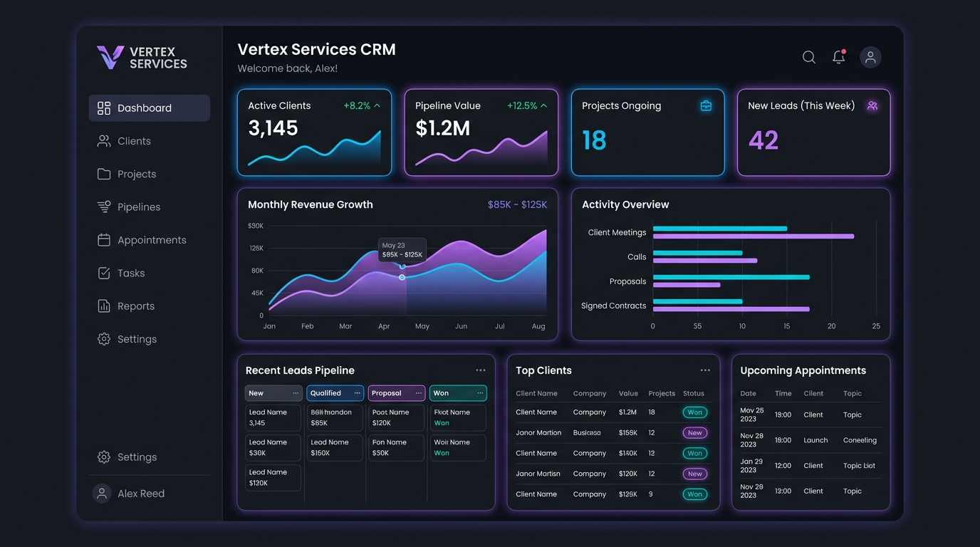This screenshot has width=980, height=547.
Task: Click the Alex Reed avatar icon
Action: pos(102,494)
